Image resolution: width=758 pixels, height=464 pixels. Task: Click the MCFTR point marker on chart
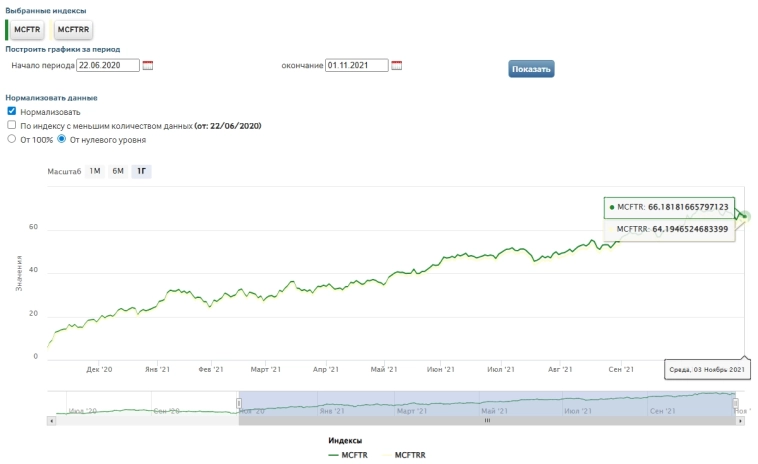tap(745, 216)
